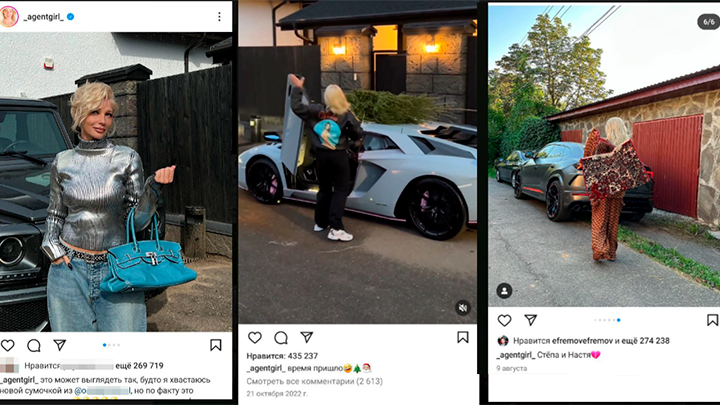The image size is (720, 405).
Task: Unmute the video using the speaker icon
Action: pyautogui.click(x=463, y=308)
